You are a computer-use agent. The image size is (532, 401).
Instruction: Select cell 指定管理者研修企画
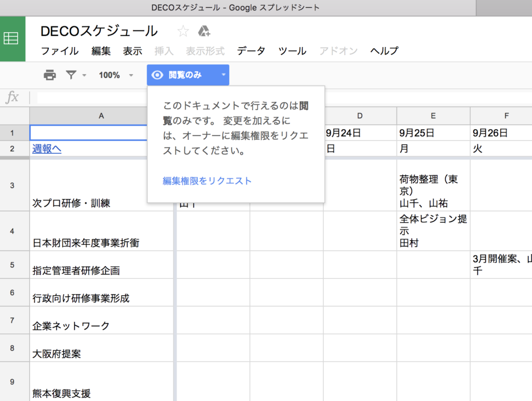(x=101, y=264)
